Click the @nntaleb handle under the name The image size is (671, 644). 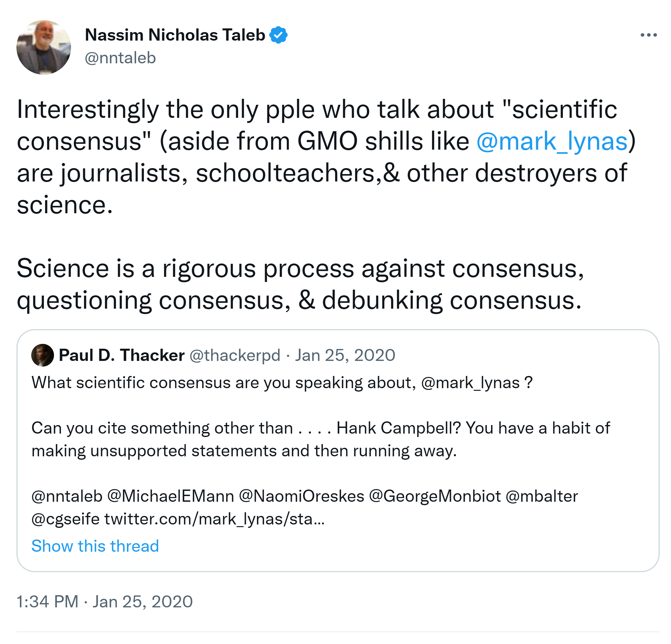pyautogui.click(x=120, y=58)
